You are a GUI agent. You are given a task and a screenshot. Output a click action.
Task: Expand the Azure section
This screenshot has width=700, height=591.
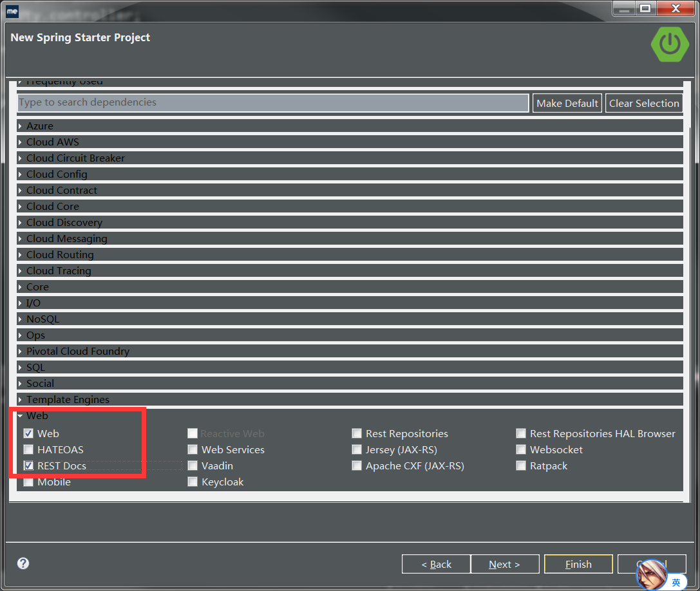pyautogui.click(x=350, y=126)
